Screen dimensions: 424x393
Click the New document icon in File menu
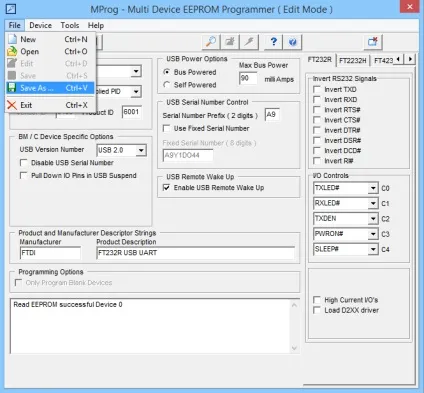tap(12, 39)
